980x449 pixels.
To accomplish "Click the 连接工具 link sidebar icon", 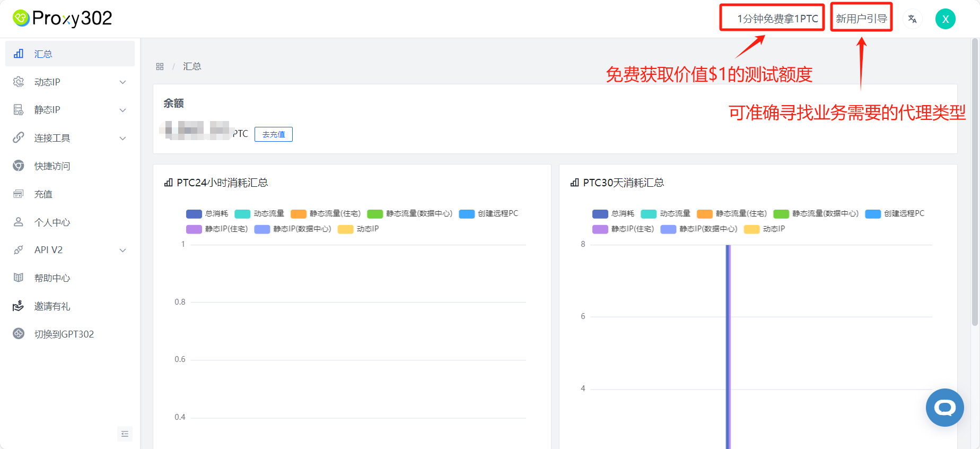I will [19, 137].
